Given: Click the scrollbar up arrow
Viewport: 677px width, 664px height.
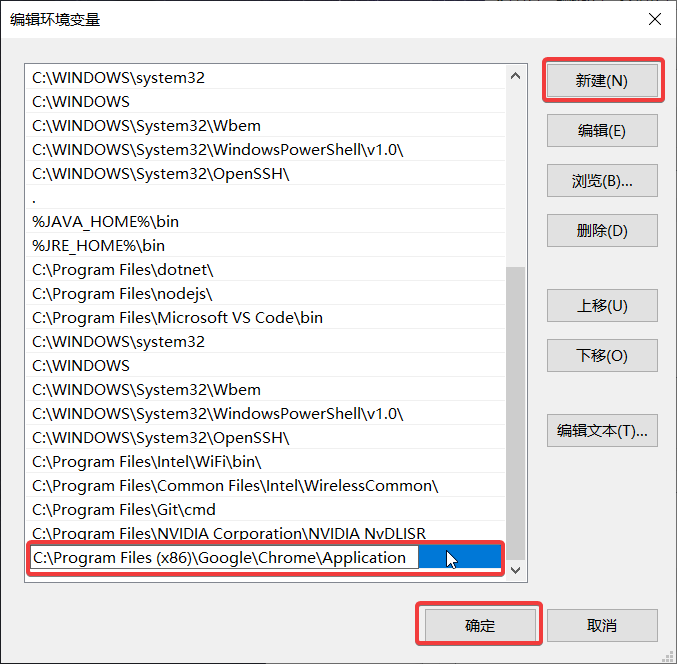Looking at the screenshot, I should pos(515,76).
